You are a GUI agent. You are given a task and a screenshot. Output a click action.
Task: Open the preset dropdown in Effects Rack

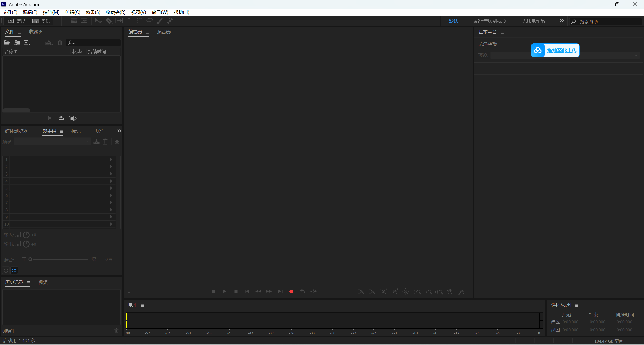tap(87, 141)
